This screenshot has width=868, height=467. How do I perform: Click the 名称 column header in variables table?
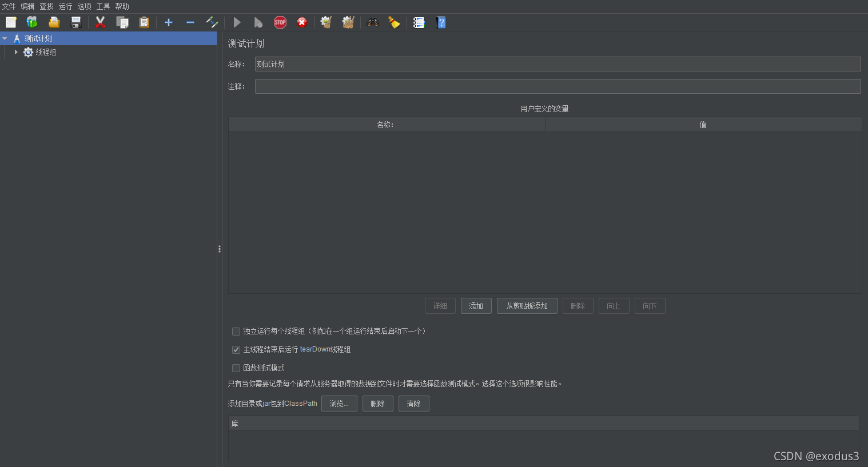click(x=387, y=125)
